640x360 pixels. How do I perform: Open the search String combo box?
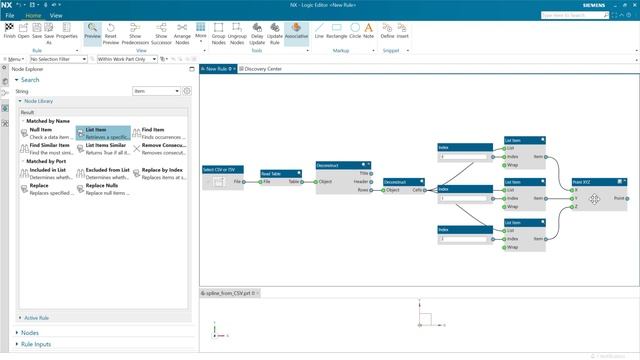(x=156, y=91)
